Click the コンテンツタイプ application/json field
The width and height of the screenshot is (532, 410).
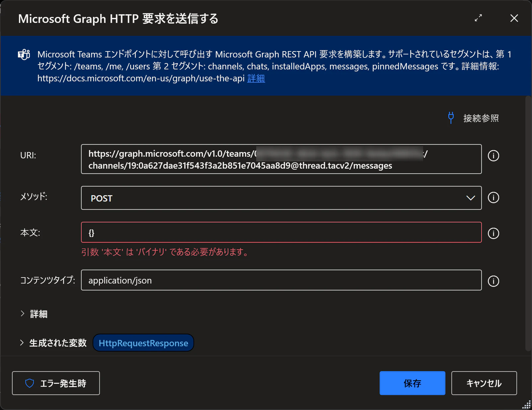pyautogui.click(x=281, y=280)
